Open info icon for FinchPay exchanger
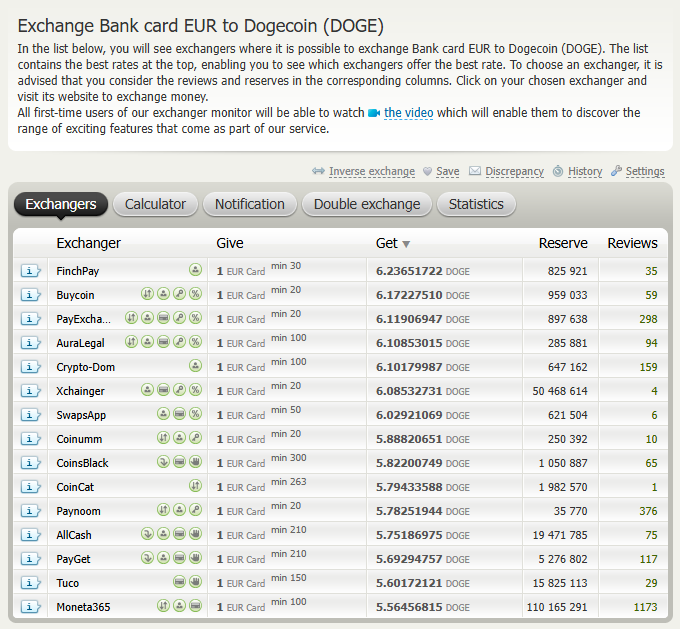This screenshot has width=680, height=629. [31, 271]
